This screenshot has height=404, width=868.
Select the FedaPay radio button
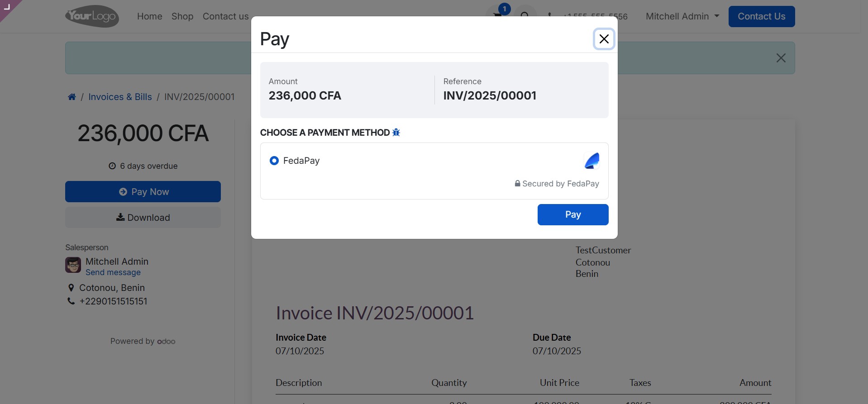(x=274, y=161)
